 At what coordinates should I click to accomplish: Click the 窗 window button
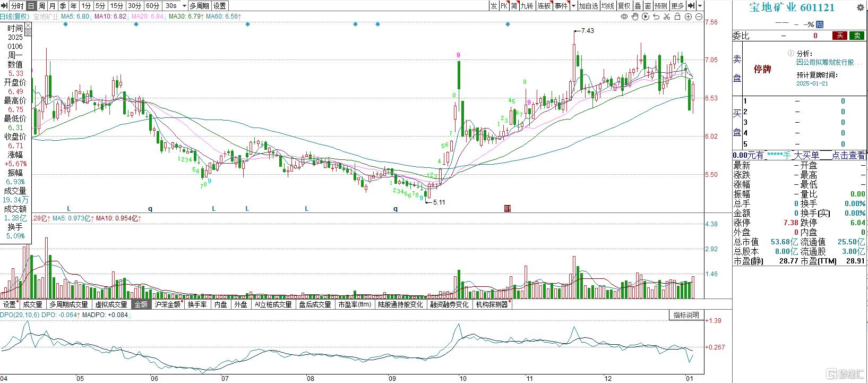[648, 6]
